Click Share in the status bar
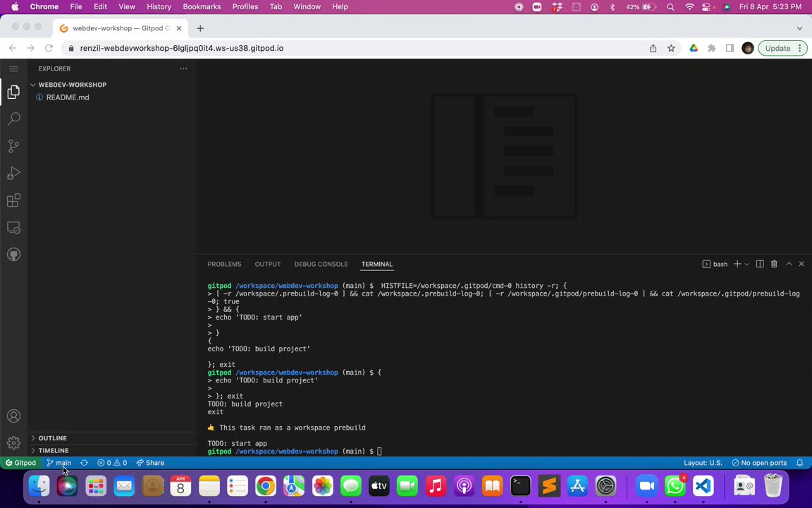The height and width of the screenshot is (508, 812). click(150, 463)
